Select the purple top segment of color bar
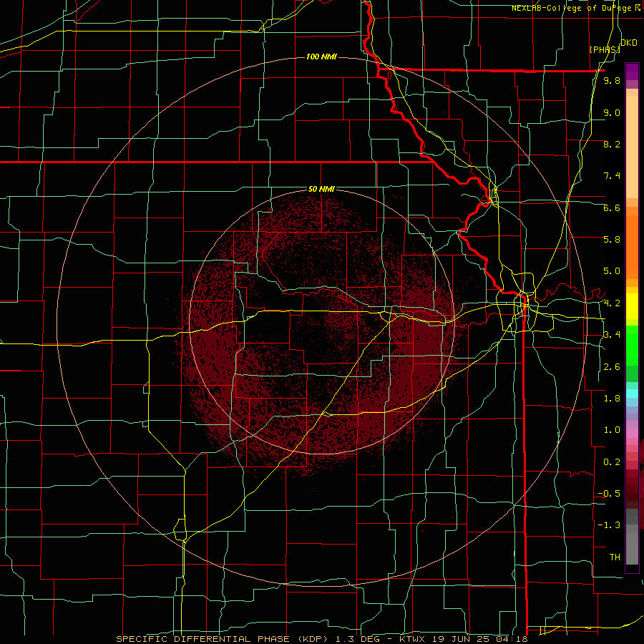Screen dimensions: 644x644 pos(632,72)
